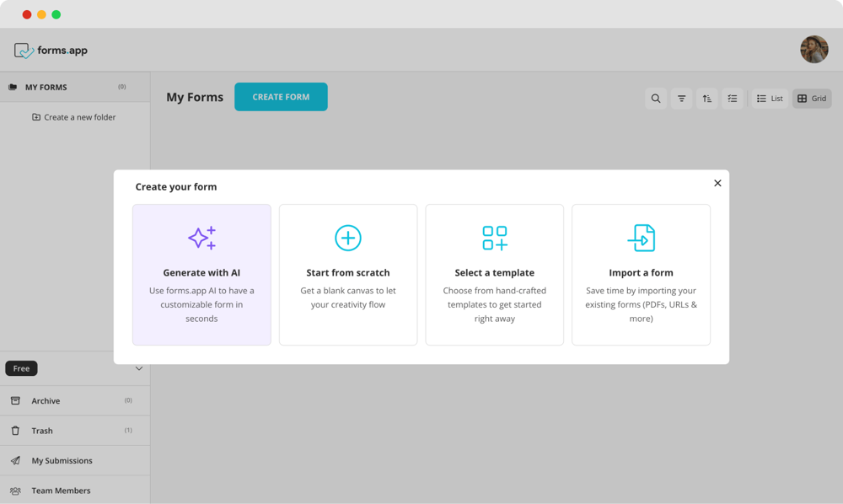Click the forms.app logo
Viewport: 843px width, 504px height.
pyautogui.click(x=51, y=51)
